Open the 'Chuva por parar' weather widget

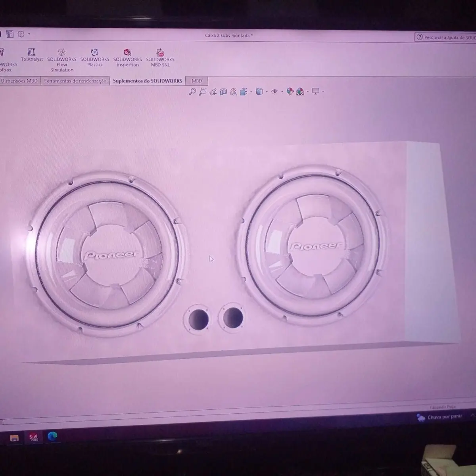[x=440, y=417]
